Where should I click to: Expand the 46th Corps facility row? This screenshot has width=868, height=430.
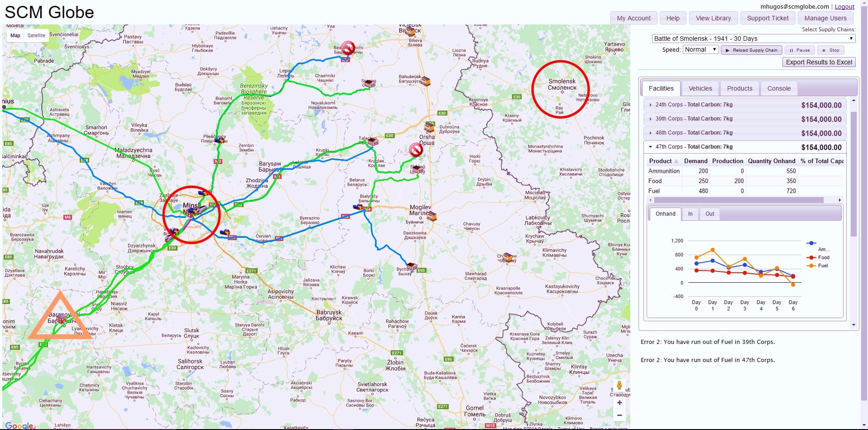tap(744, 133)
